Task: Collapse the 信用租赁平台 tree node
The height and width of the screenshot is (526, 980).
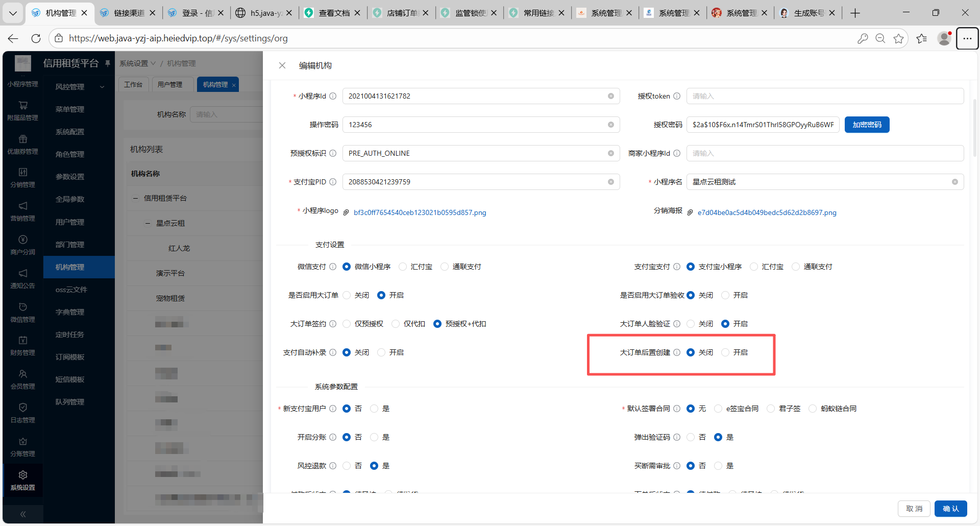Action: click(136, 198)
